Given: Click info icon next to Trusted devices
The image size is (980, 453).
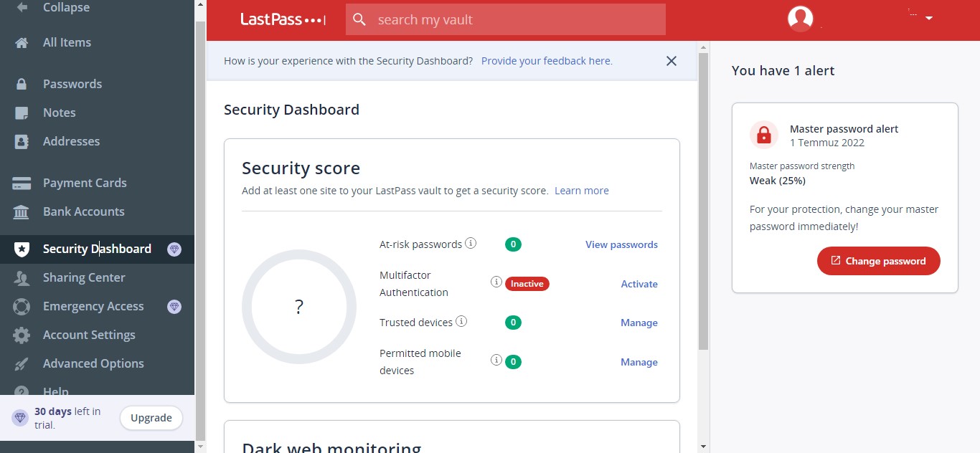Looking at the screenshot, I should (461, 321).
